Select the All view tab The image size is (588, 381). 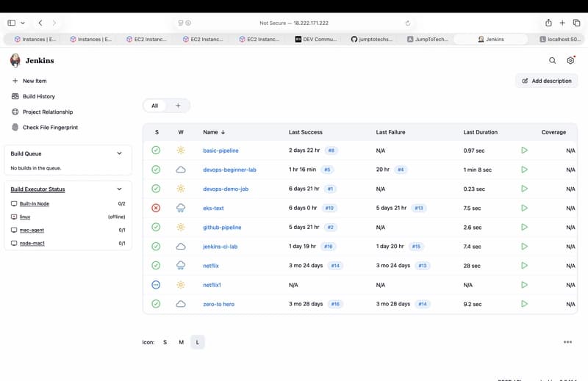click(154, 106)
